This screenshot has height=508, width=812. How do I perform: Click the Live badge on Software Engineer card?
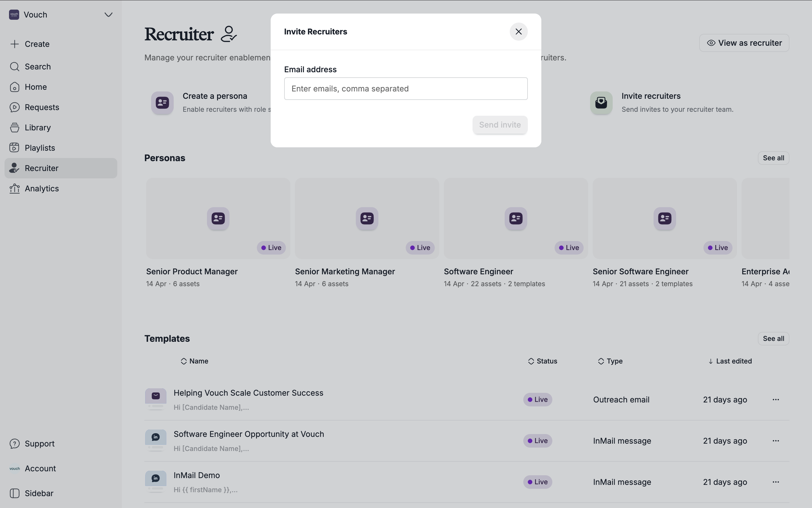click(569, 248)
